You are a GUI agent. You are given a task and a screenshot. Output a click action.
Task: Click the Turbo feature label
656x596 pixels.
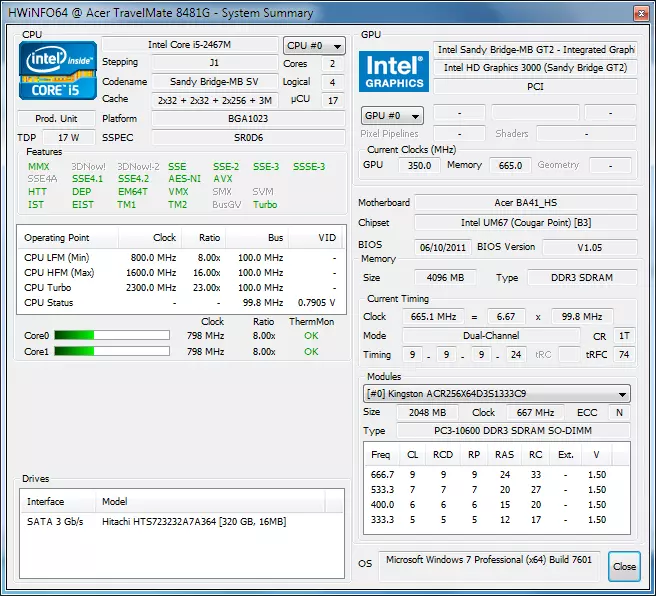tap(265, 205)
